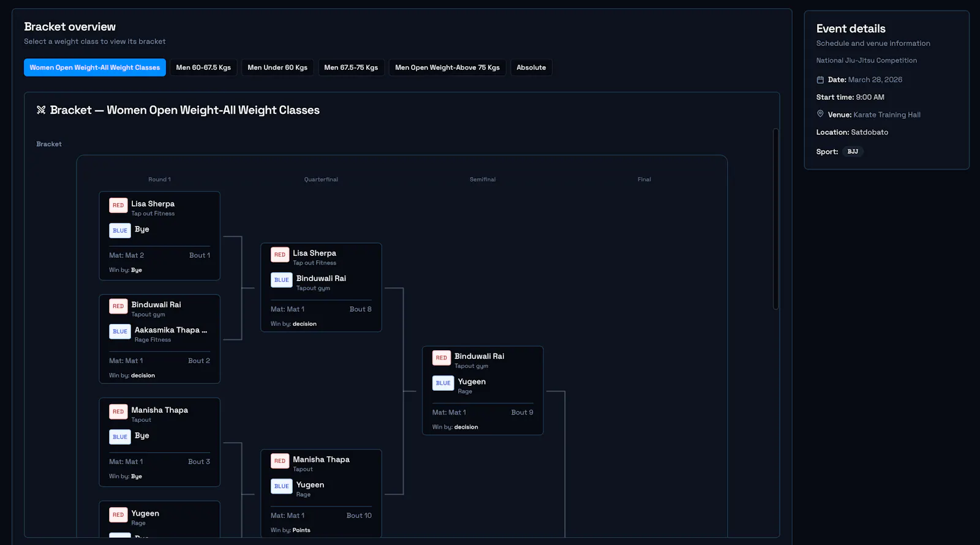Click the Quarterfinal column header
Viewport: 980px width, 545px height.
[321, 179]
